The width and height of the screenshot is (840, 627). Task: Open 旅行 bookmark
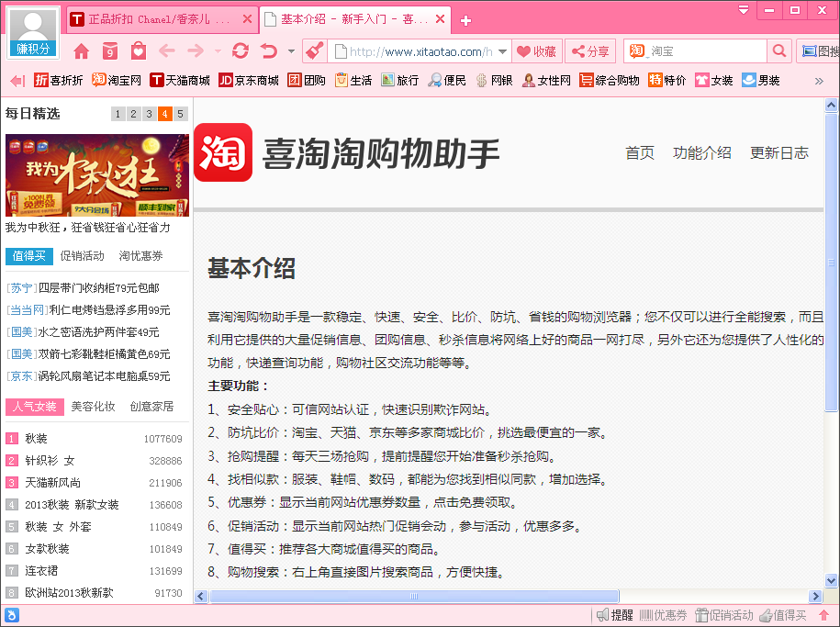pyautogui.click(x=399, y=81)
